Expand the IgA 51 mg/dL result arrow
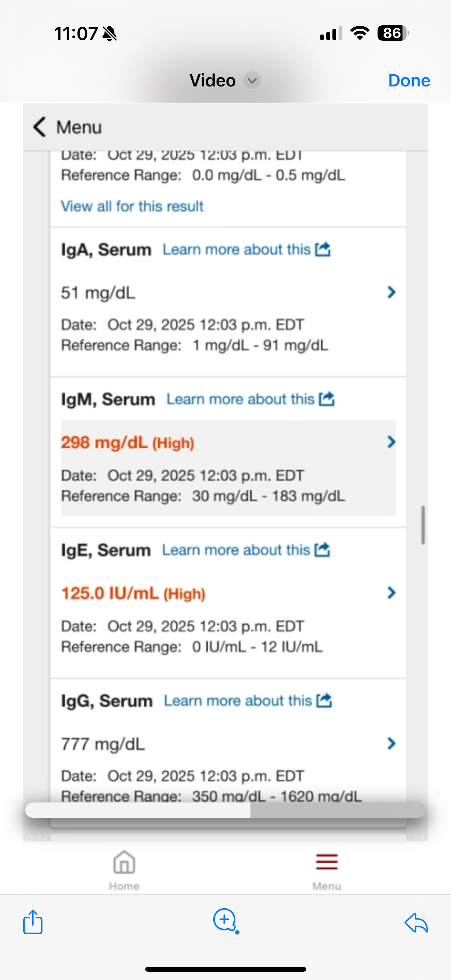 [x=391, y=292]
